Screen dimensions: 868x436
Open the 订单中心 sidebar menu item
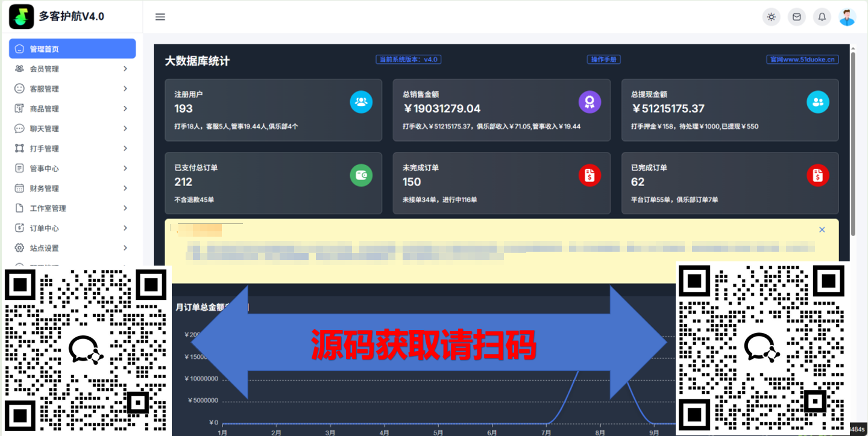(x=45, y=228)
